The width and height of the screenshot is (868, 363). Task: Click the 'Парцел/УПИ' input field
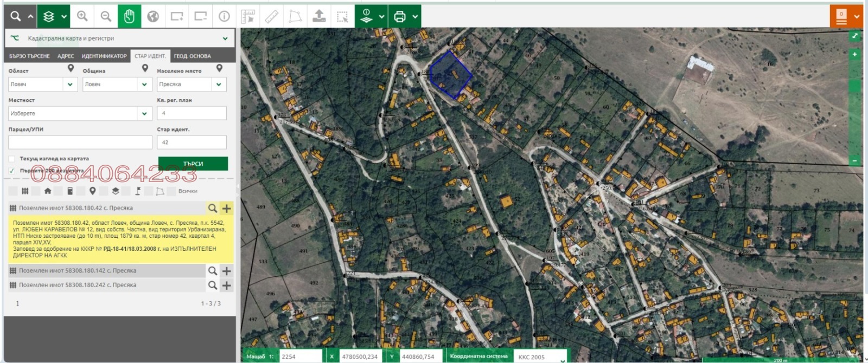pyautogui.click(x=80, y=142)
